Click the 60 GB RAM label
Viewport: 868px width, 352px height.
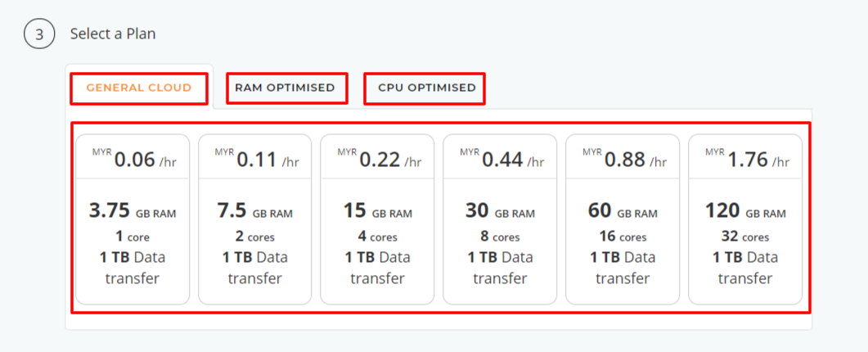coord(623,211)
